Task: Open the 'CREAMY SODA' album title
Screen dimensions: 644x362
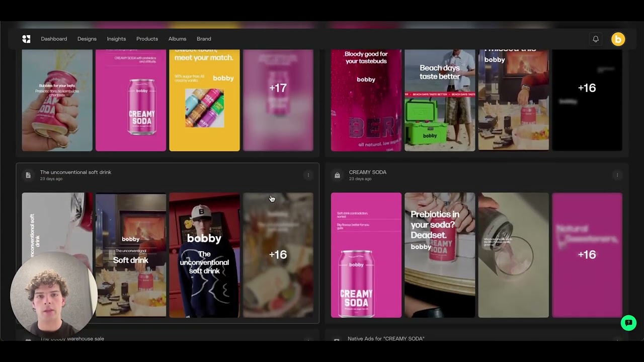Action: (368, 172)
